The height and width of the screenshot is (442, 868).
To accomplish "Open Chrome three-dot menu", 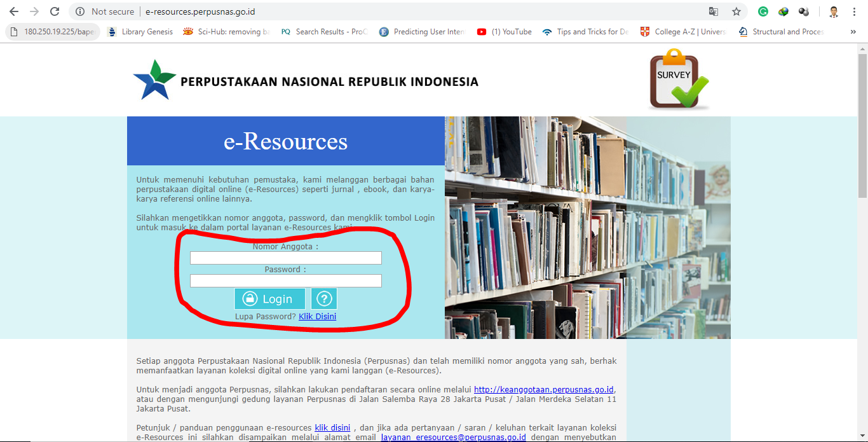I will pos(855,11).
